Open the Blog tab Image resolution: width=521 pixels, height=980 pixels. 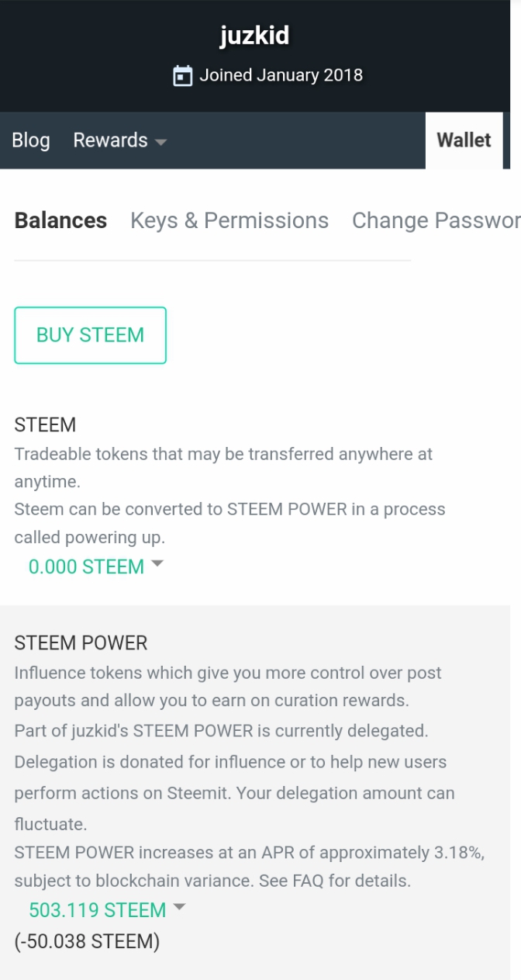pos(31,140)
